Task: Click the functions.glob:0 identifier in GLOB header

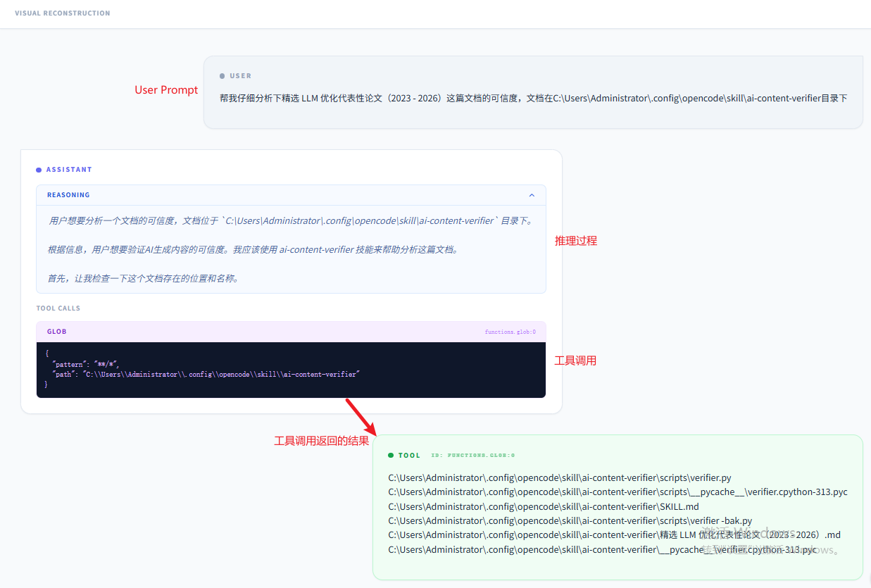Action: coord(510,332)
